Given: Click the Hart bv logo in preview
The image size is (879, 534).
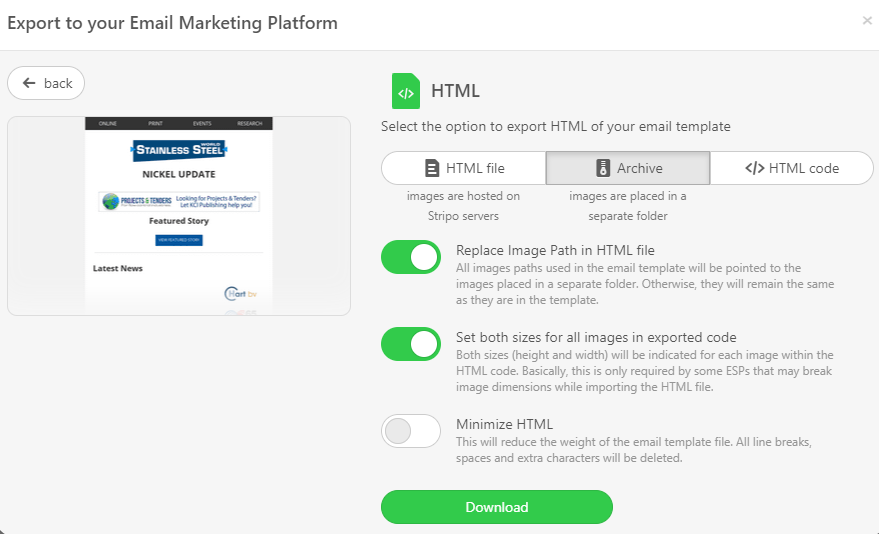Looking at the screenshot, I should [x=240, y=294].
